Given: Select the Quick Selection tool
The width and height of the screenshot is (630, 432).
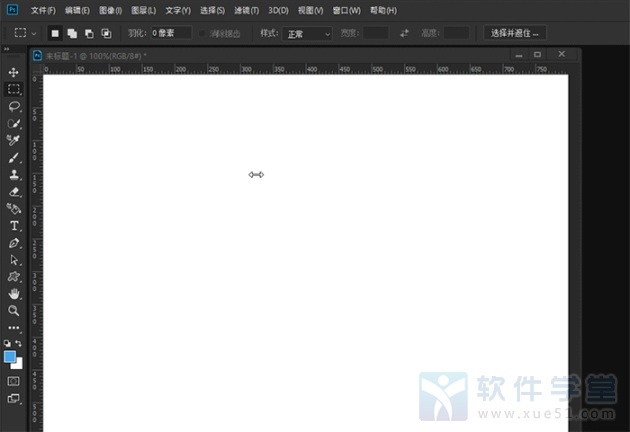Looking at the screenshot, I should tap(14, 123).
